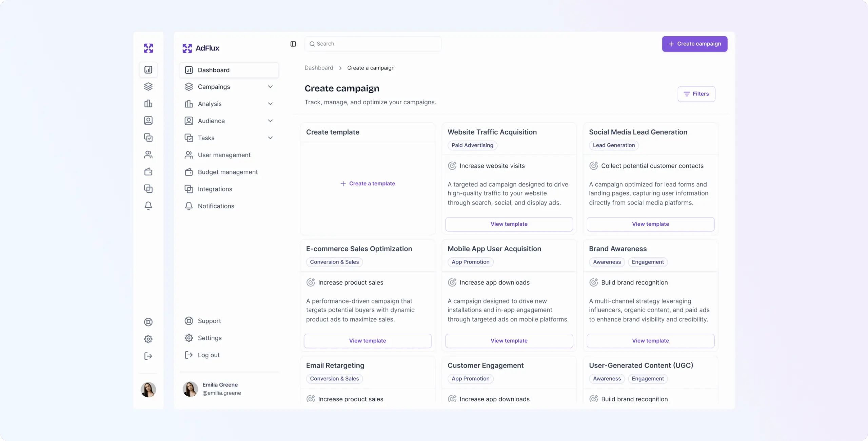868x441 pixels.
Task: Select the Campaigns layers icon in the icon rail
Action: click(148, 87)
